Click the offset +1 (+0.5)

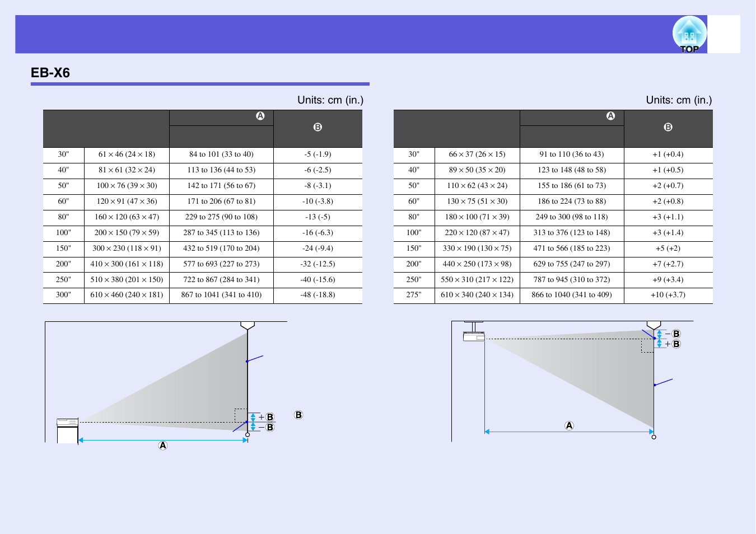[x=668, y=170]
